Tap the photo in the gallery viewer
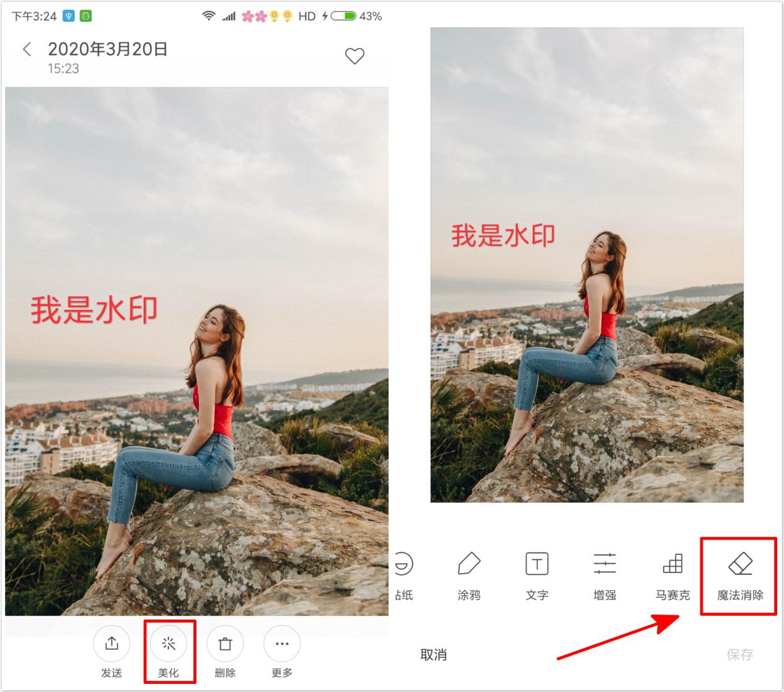784x692 pixels. coord(196,351)
